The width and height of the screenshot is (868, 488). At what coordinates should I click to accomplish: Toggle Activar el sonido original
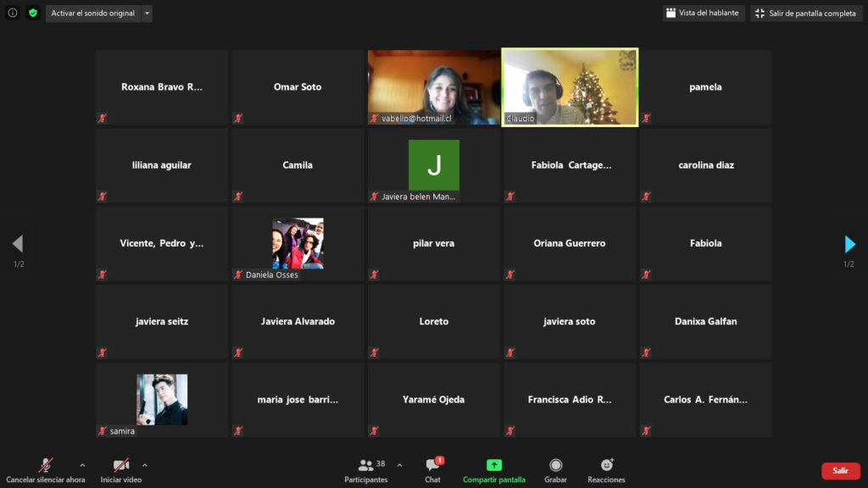pos(92,14)
